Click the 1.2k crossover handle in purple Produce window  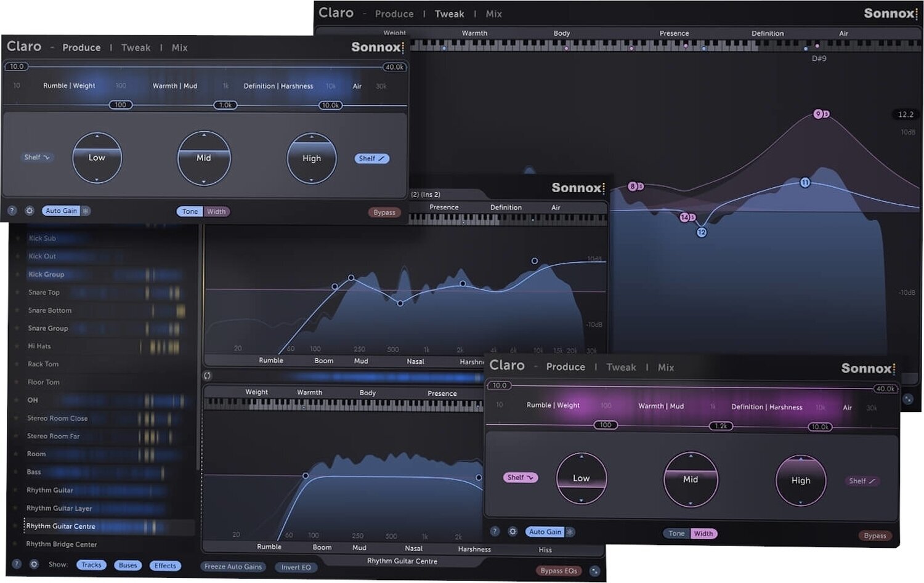tap(721, 426)
